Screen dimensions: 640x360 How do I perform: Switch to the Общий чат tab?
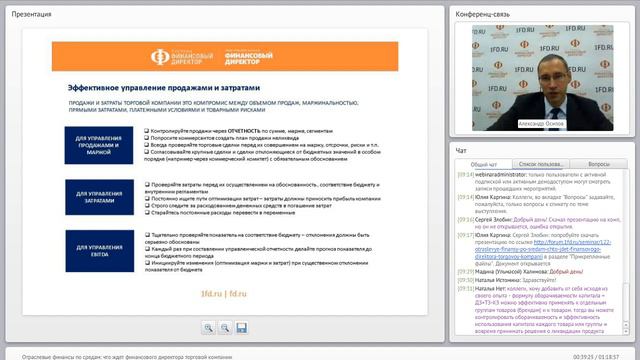[x=484, y=164]
